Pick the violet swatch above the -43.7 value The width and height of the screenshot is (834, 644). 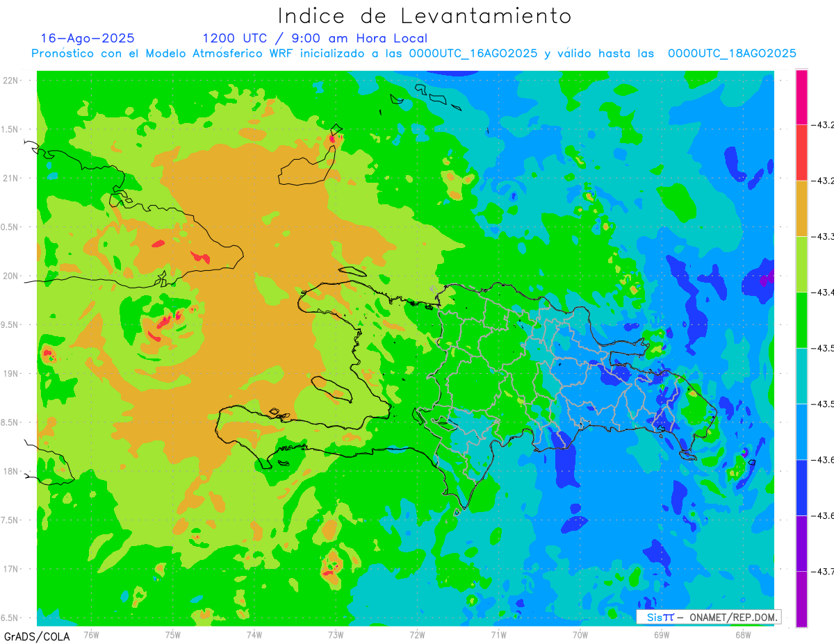(x=801, y=543)
